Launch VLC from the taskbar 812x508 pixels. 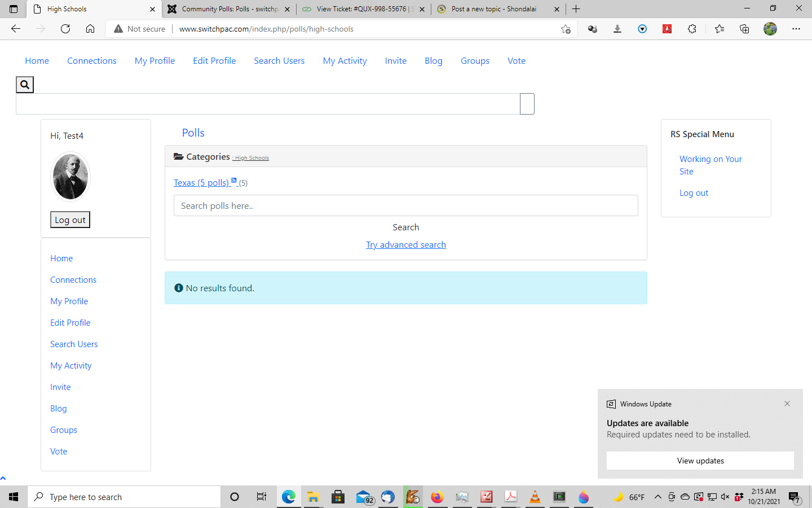(535, 497)
